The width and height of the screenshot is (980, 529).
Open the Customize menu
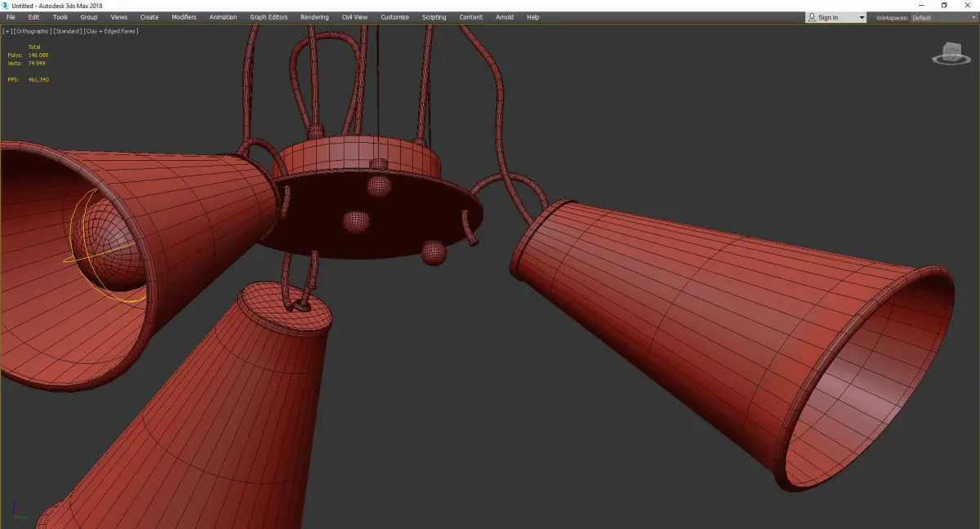pyautogui.click(x=394, y=17)
